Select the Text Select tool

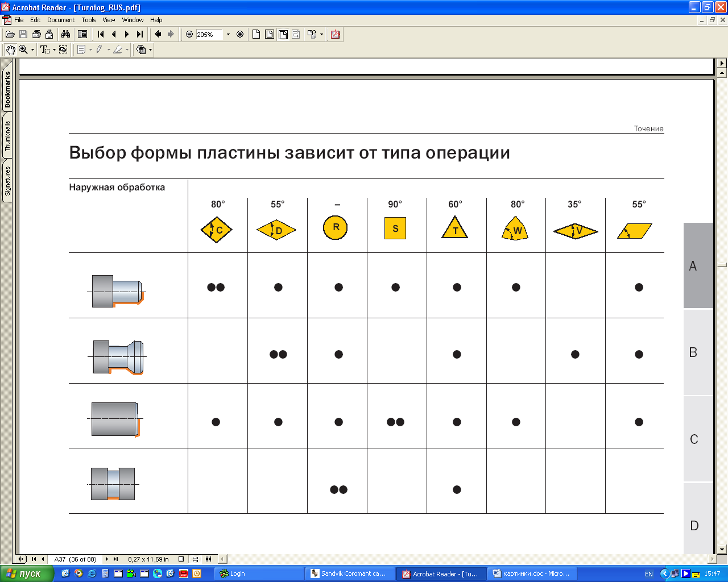[45, 49]
